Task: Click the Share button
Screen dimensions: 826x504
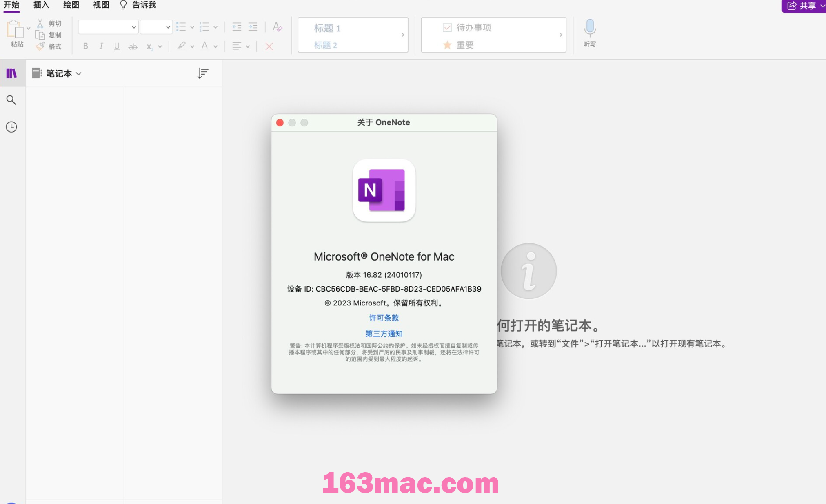Action: click(802, 6)
